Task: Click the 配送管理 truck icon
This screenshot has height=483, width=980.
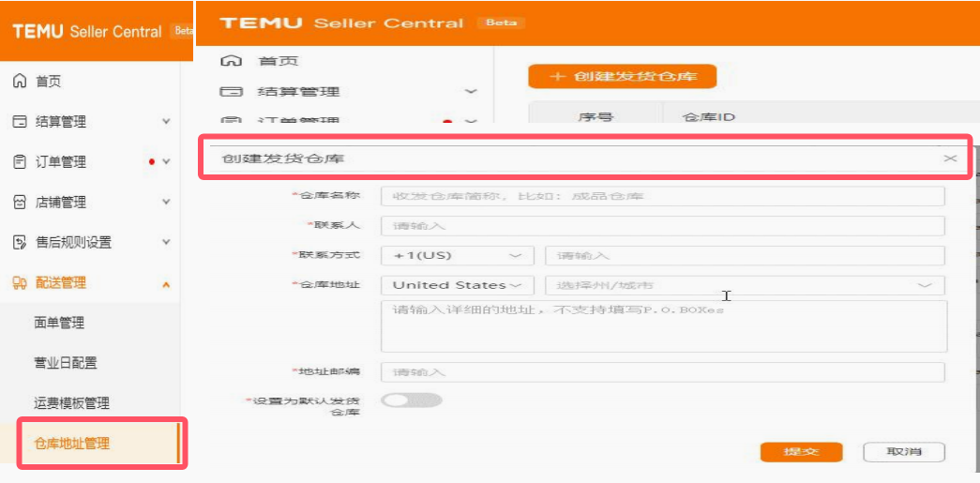Action: (x=20, y=283)
